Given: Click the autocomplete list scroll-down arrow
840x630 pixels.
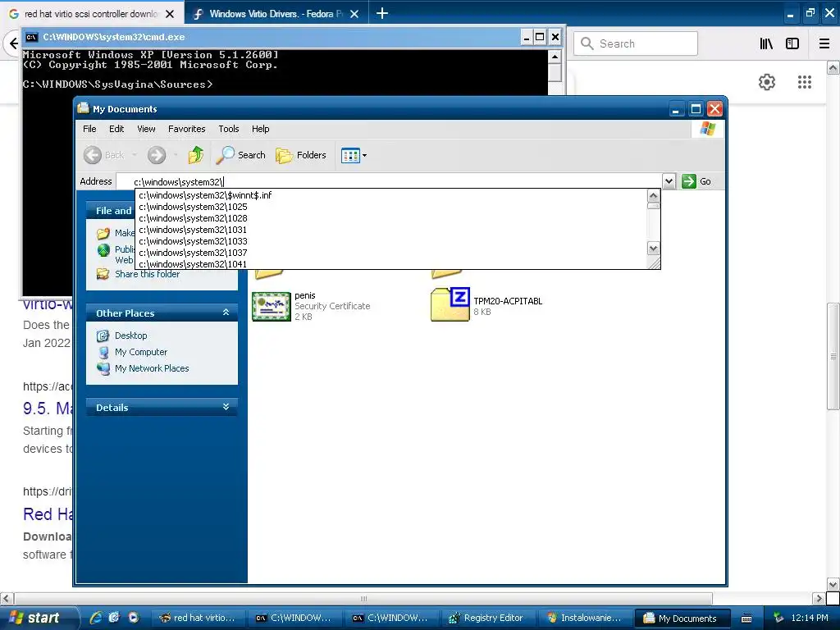Looking at the screenshot, I should [x=653, y=248].
